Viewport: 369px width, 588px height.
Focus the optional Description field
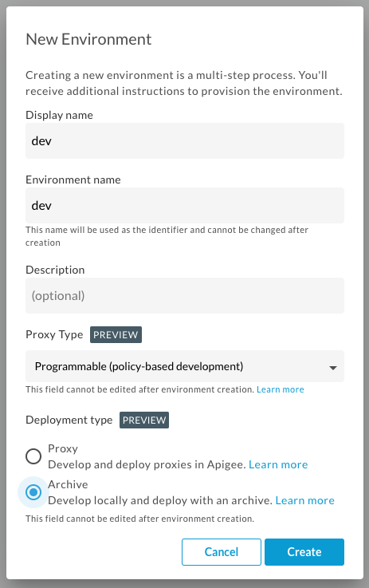pos(185,295)
